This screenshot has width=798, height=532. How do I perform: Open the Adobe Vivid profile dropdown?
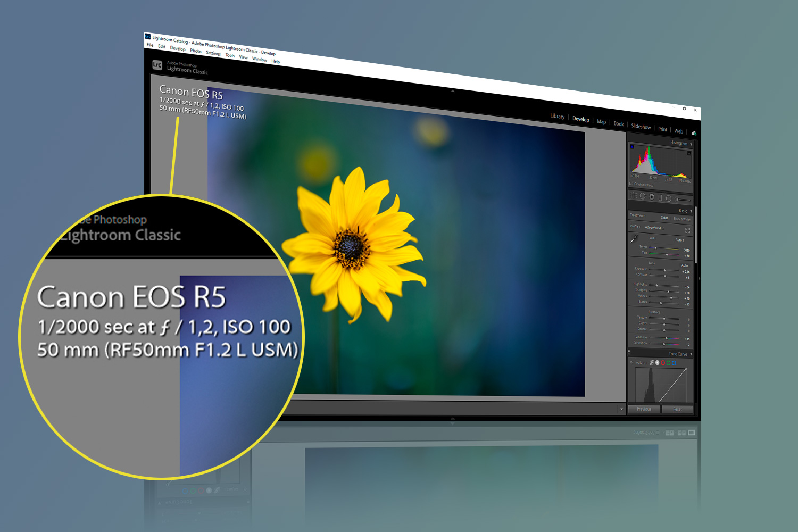tap(654, 228)
